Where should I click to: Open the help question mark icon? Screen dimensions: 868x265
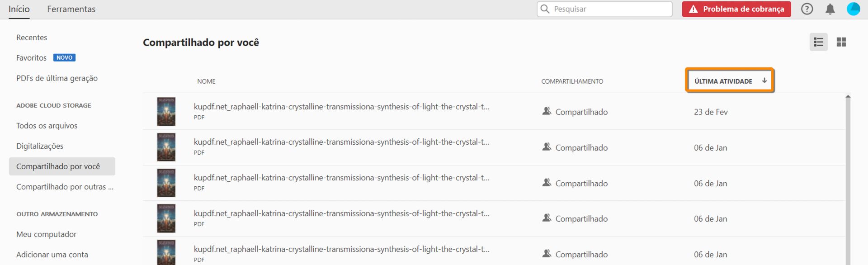point(807,9)
